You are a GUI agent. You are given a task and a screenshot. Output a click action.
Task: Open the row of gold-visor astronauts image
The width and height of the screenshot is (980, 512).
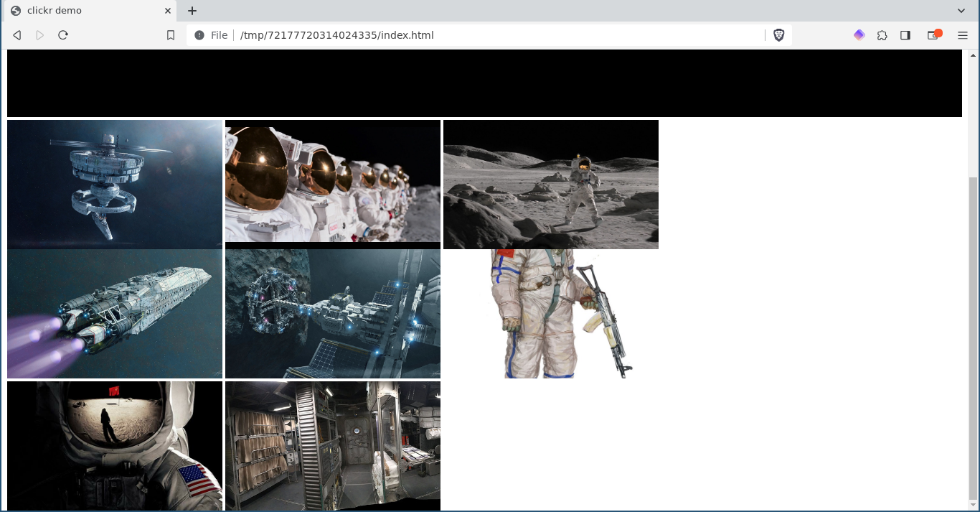(x=333, y=185)
